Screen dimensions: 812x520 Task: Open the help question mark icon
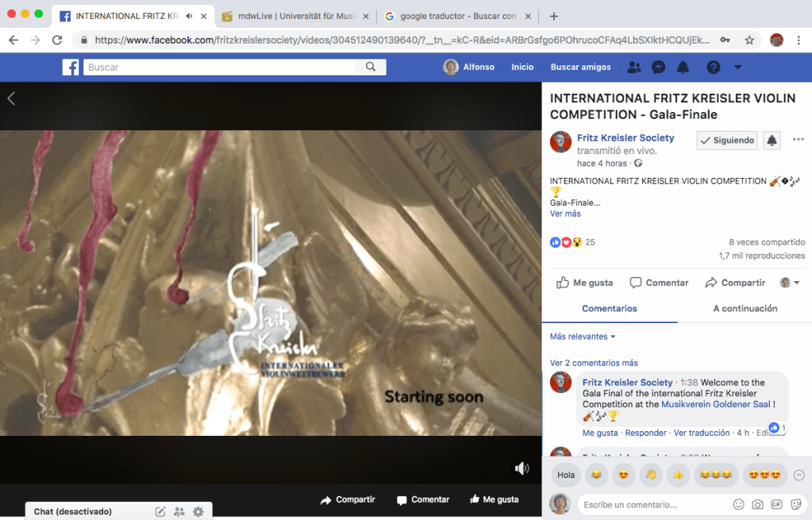click(x=714, y=67)
